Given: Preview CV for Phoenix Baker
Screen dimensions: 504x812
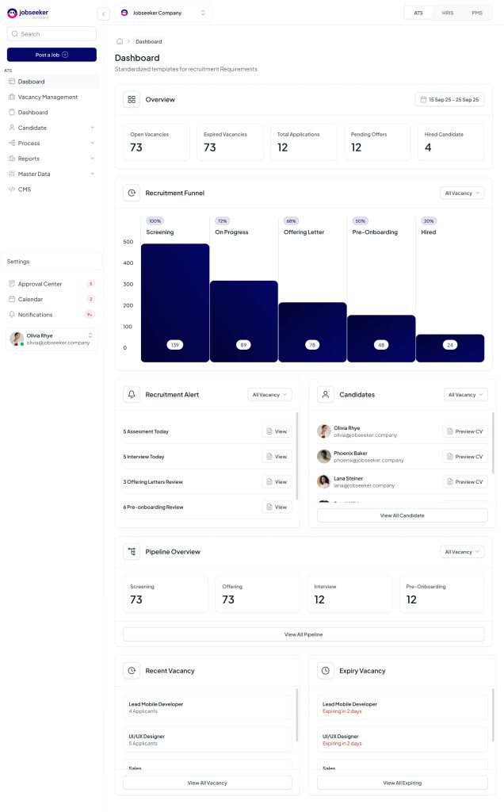Looking at the screenshot, I should (464, 457).
